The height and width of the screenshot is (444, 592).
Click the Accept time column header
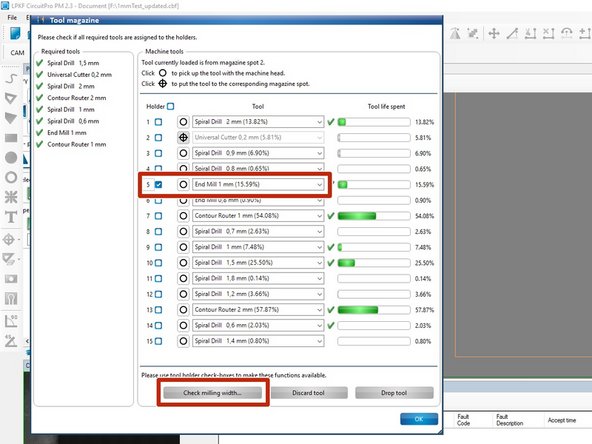tap(562, 420)
